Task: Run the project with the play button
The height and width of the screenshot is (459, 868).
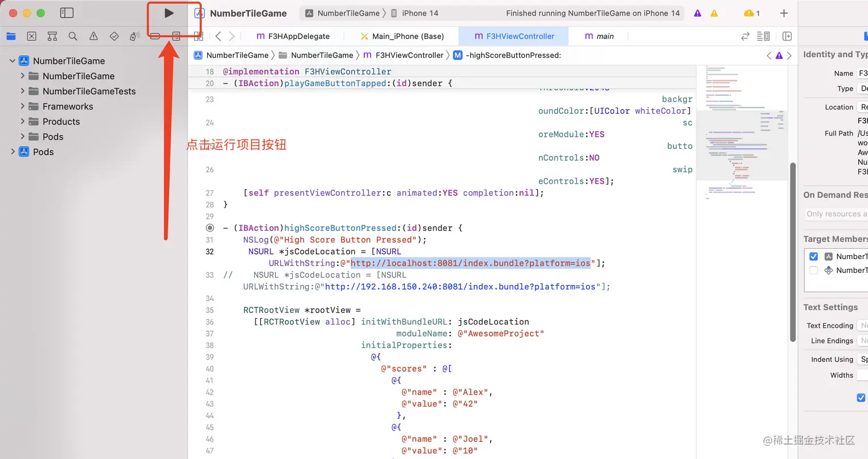Action: [x=169, y=13]
